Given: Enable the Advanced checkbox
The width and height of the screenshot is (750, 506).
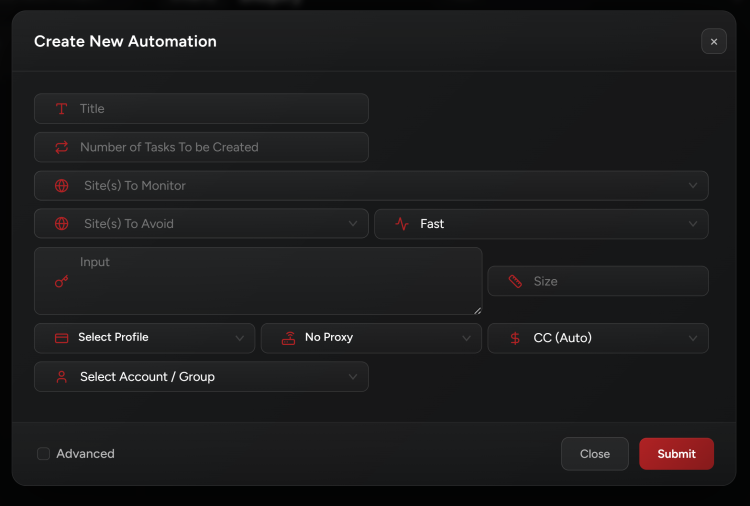Looking at the screenshot, I should click(43, 454).
